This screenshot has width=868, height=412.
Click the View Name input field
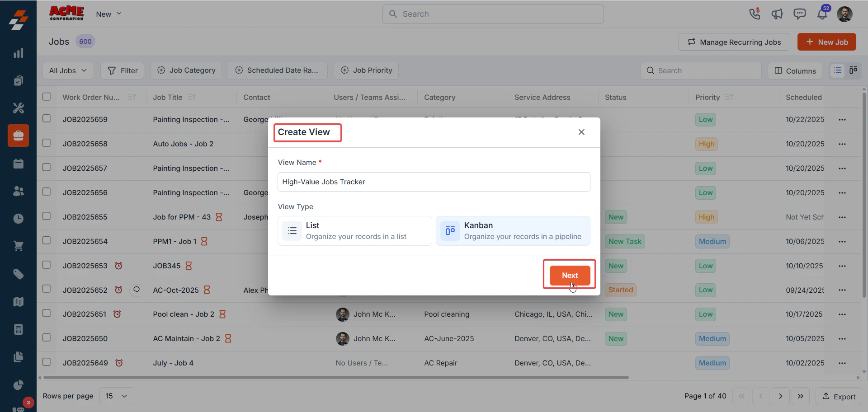point(434,182)
